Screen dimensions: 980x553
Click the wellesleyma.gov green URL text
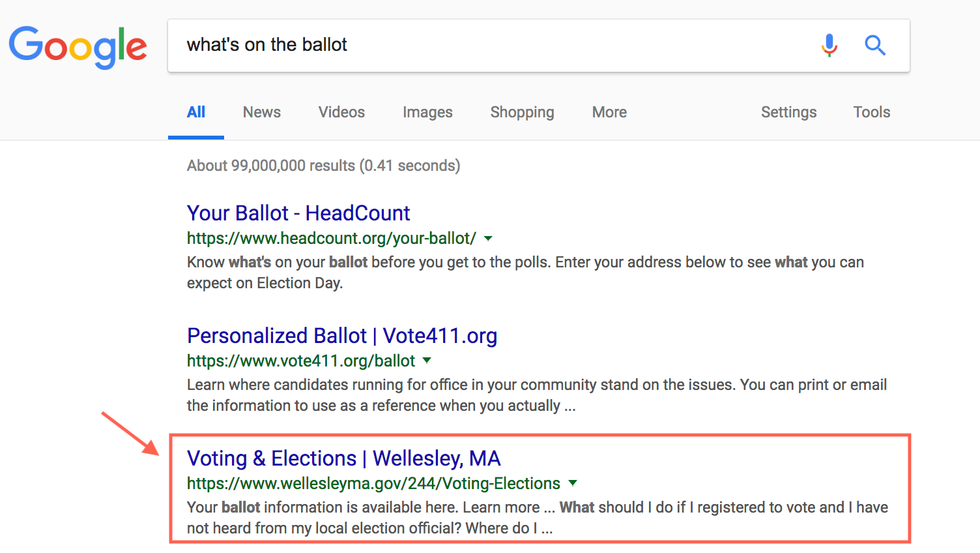[373, 483]
